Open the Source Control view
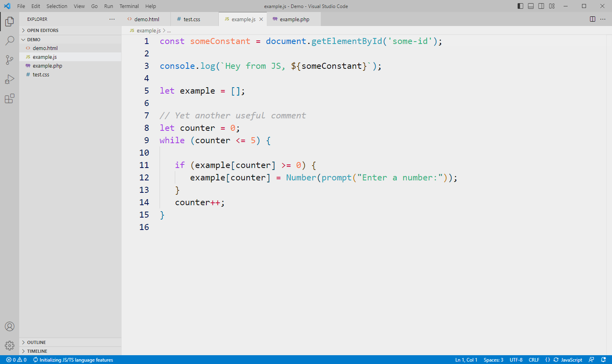The width and height of the screenshot is (612, 364). tap(10, 60)
